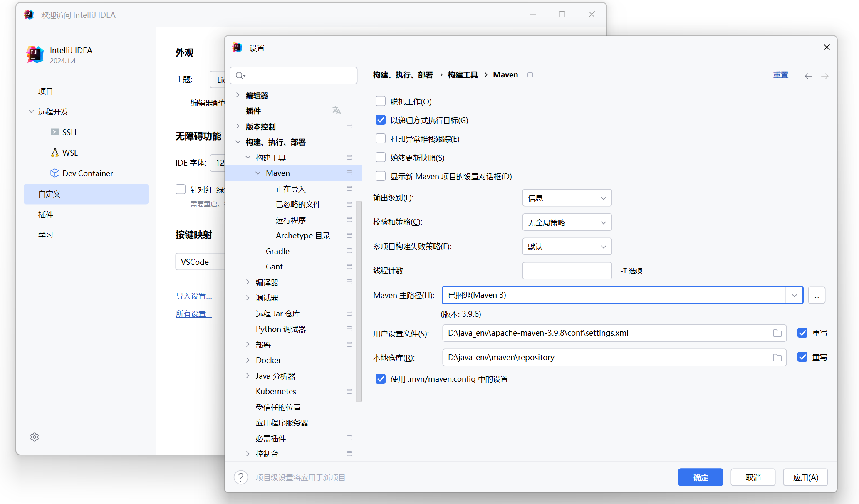Open Maven 主路径 dropdown arrow

point(794,295)
